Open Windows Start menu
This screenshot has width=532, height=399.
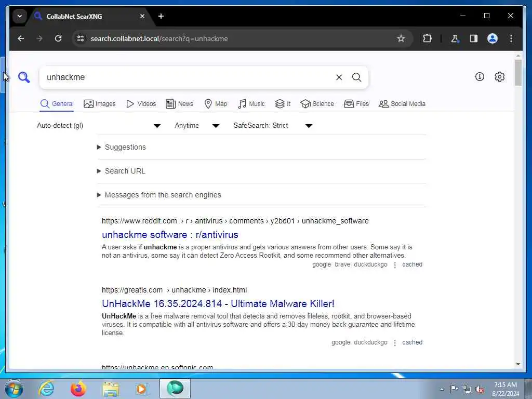(14, 389)
